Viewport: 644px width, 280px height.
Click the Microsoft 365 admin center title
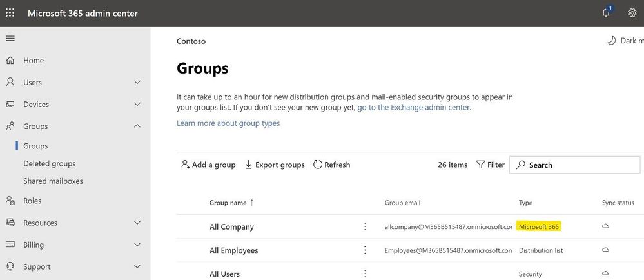[83, 13]
